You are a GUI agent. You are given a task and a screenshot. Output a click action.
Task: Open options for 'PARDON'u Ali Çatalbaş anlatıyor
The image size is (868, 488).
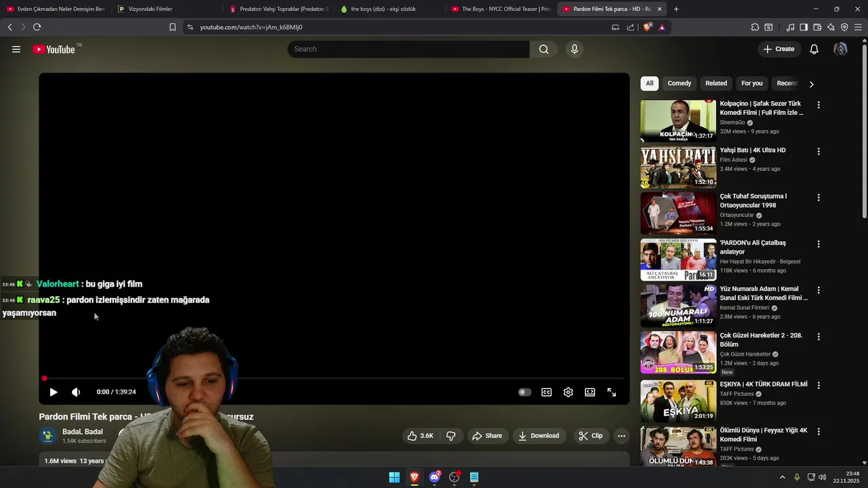click(x=818, y=243)
